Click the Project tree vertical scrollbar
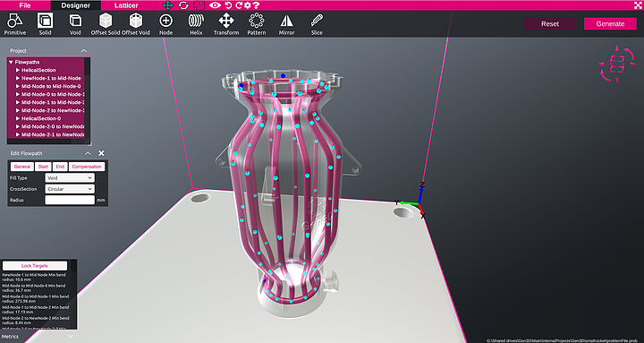Screen dimensions: 644x343 87,99
